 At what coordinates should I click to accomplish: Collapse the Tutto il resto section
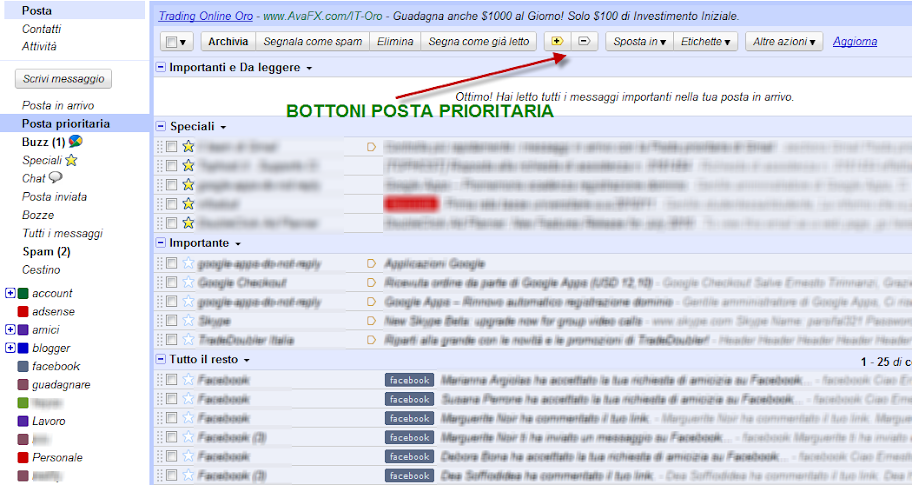[x=161, y=359]
